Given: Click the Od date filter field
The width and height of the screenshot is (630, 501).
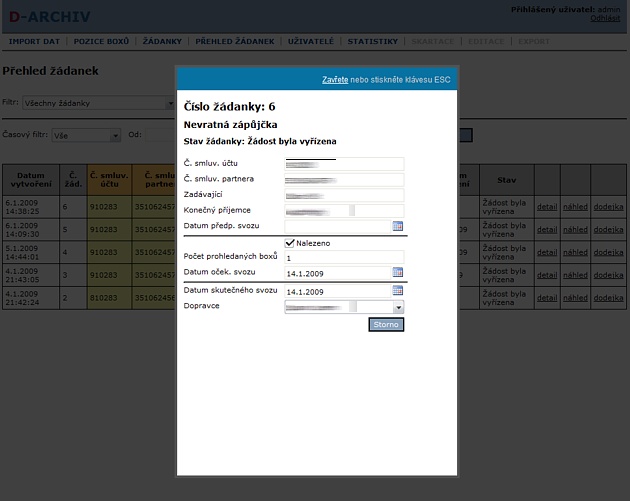Looking at the screenshot, I should coord(161,135).
